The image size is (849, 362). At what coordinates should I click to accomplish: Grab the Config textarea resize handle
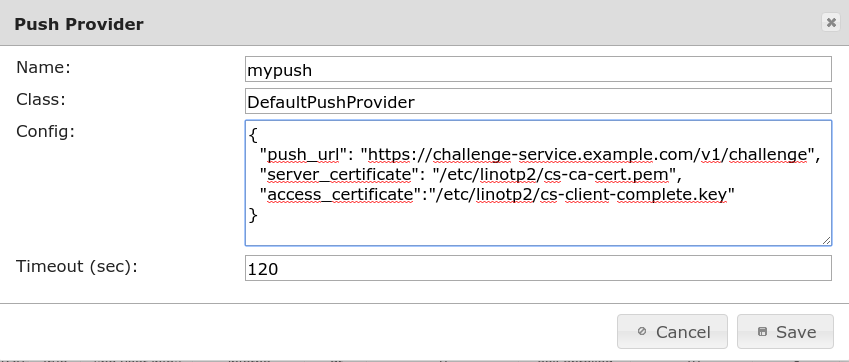coord(826,240)
